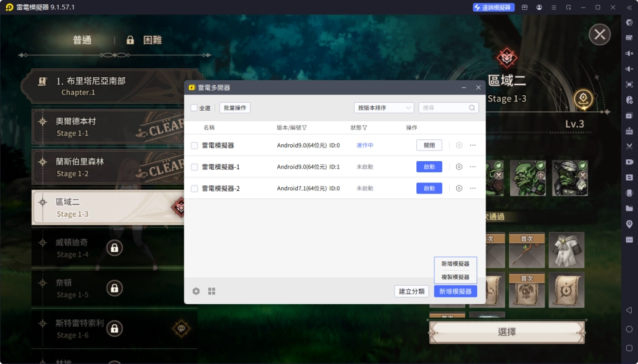Open shared folder icon in sidebar

pyautogui.click(x=629, y=208)
